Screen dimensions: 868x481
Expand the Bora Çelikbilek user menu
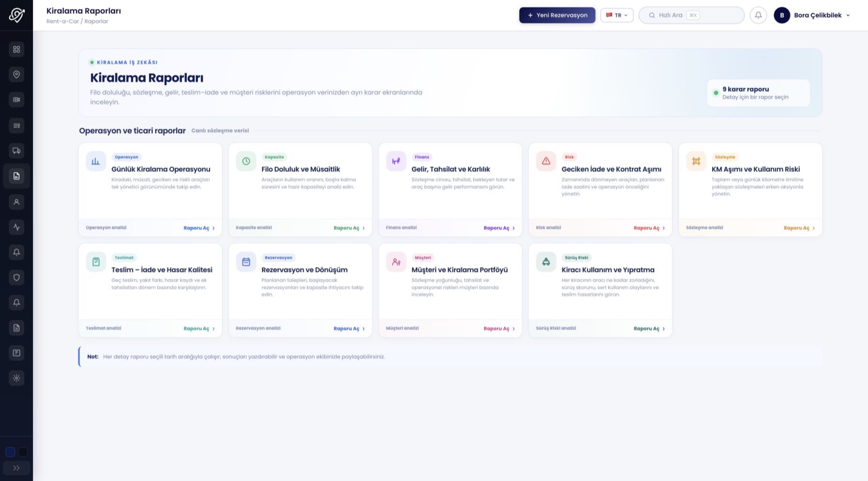tap(813, 15)
